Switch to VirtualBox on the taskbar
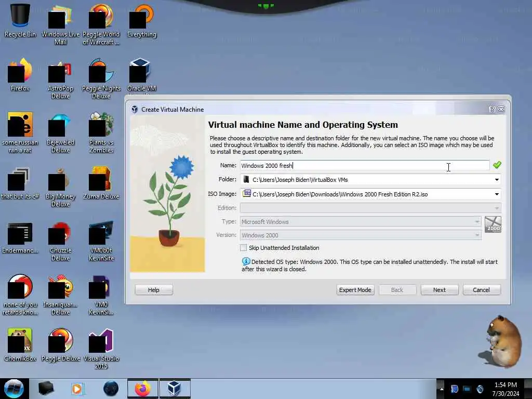This screenshot has height=399, width=532. [175, 389]
